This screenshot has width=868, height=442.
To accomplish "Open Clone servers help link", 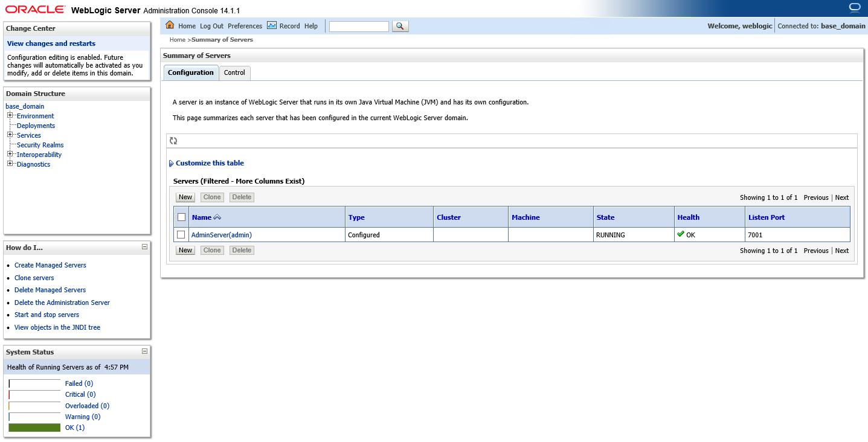I will [x=34, y=278].
